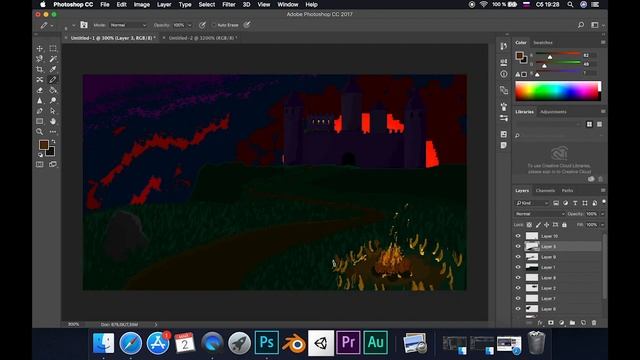Select the Path Selection arrow tool
640x360 pixels.
53,111
